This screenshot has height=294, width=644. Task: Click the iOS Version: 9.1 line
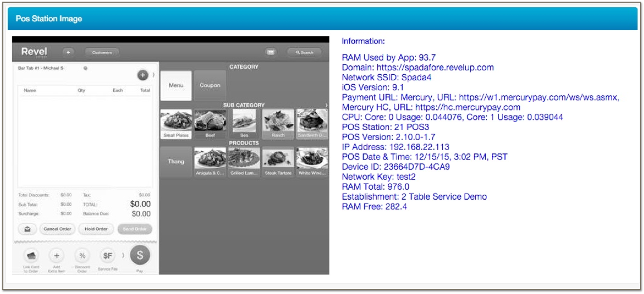pos(373,87)
